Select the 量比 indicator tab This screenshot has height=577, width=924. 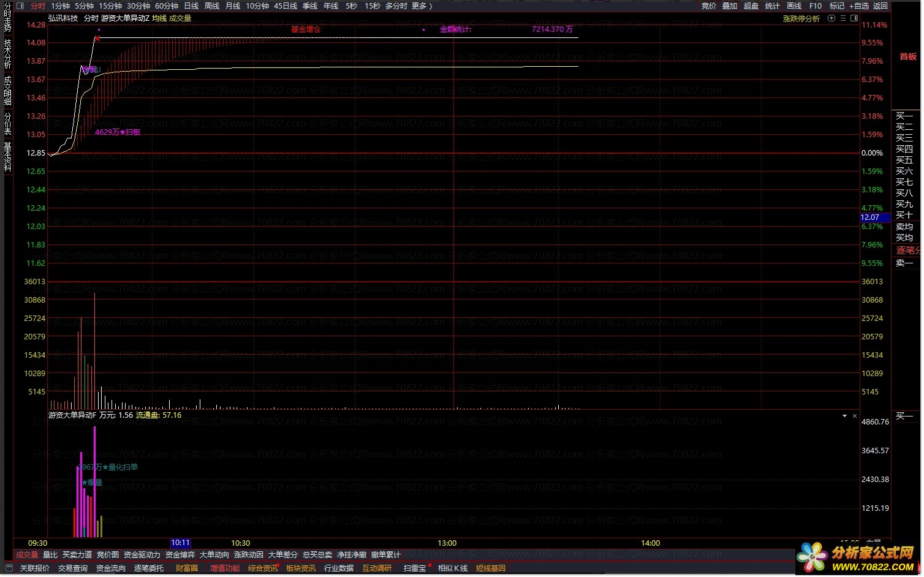coord(50,555)
